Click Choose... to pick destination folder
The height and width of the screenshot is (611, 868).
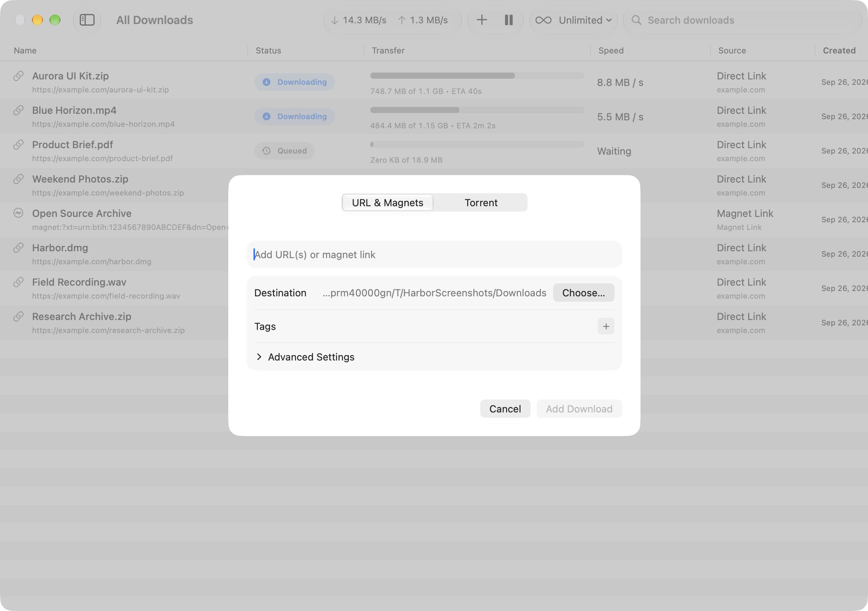(x=583, y=293)
